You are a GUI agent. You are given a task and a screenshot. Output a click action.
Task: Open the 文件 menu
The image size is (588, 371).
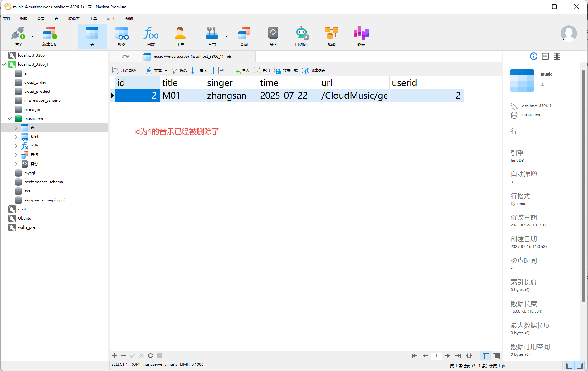(x=7, y=19)
